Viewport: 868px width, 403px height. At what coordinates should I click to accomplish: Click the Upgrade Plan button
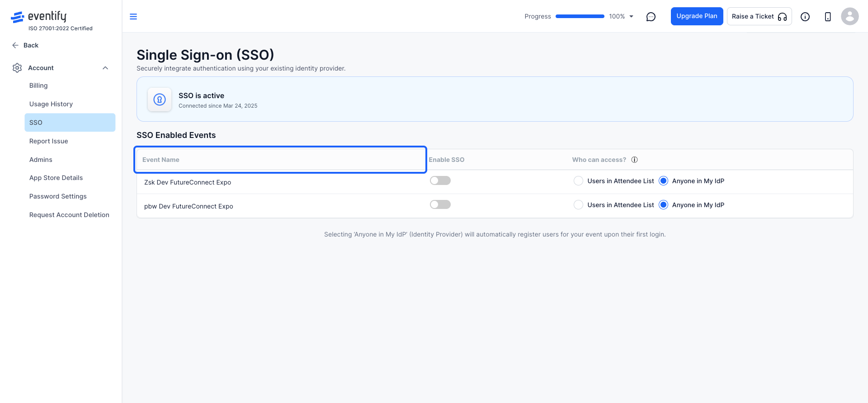697,16
